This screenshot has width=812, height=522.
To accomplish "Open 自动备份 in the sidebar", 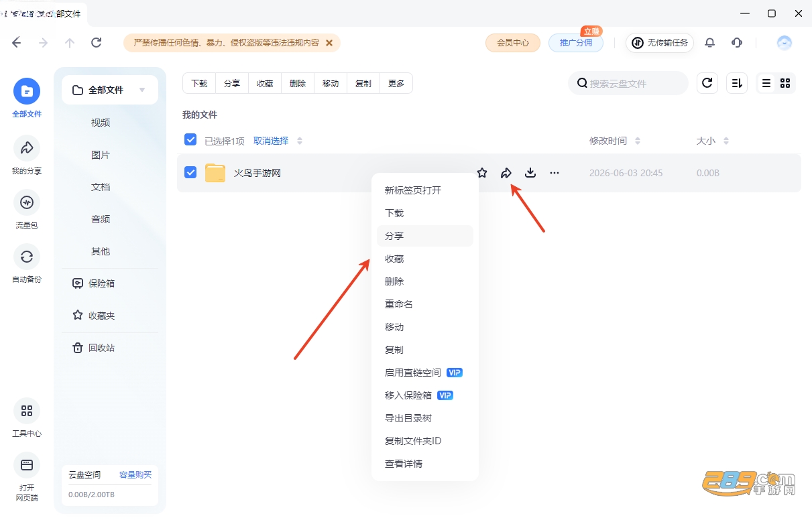I will pyautogui.click(x=27, y=263).
